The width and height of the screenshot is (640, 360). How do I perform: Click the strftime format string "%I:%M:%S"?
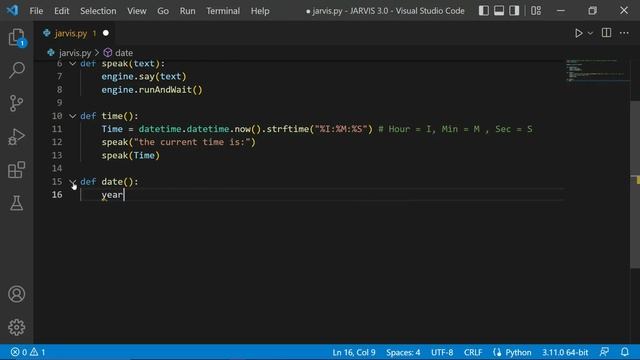pyautogui.click(x=341, y=129)
